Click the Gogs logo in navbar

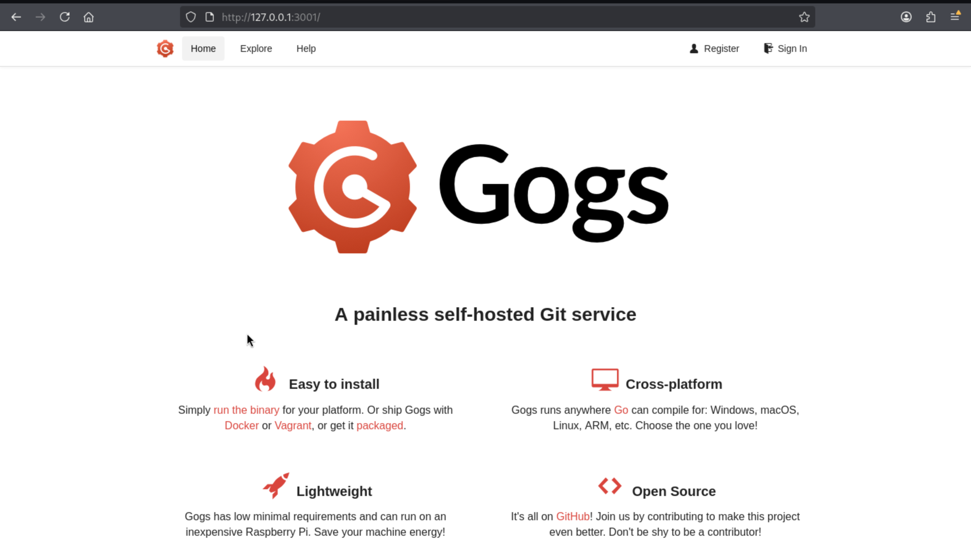[x=165, y=49]
